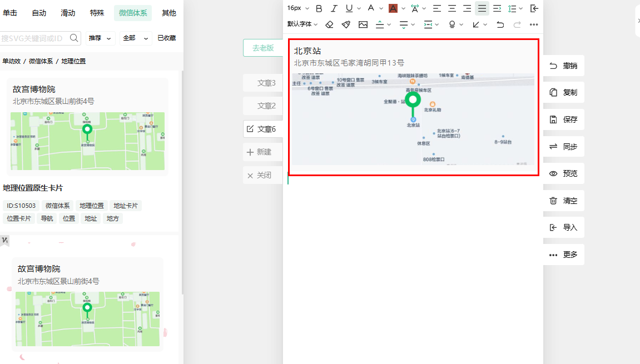Click the SVG keyword search field
This screenshot has height=364, width=640.
pos(33,38)
